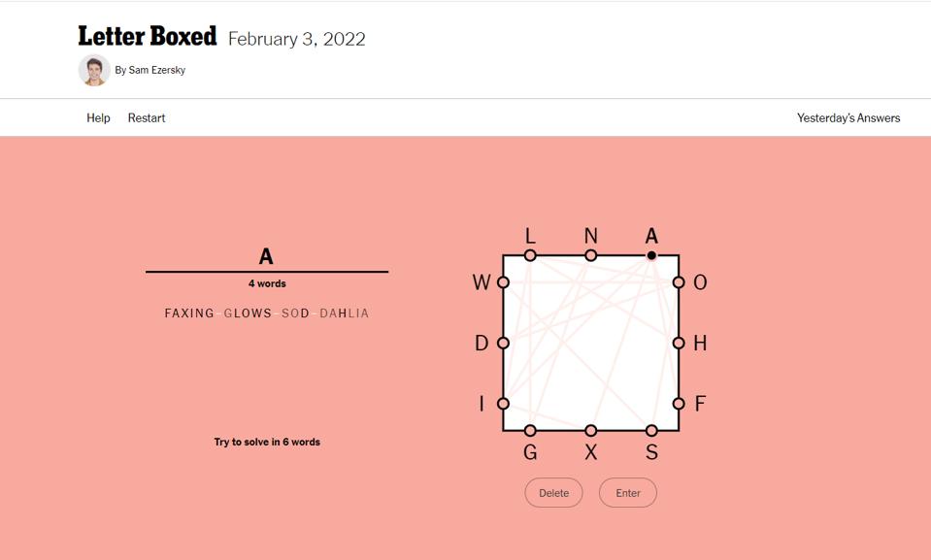
Task: Pick the letter W on left side
Action: [503, 282]
